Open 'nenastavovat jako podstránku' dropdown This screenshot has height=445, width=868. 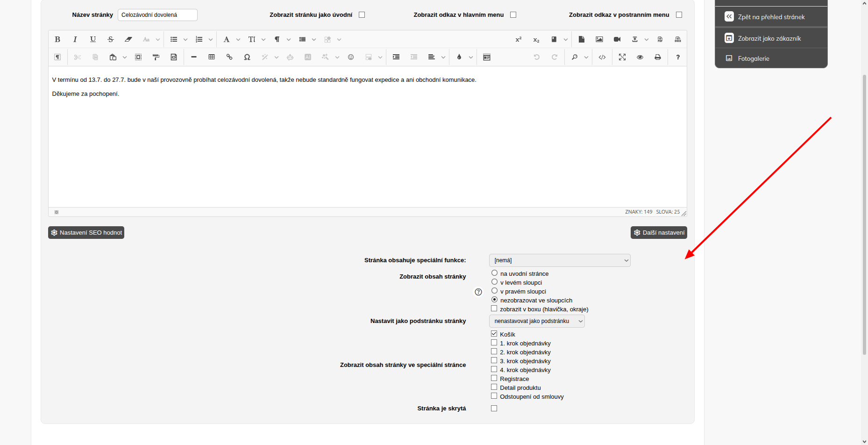point(537,321)
